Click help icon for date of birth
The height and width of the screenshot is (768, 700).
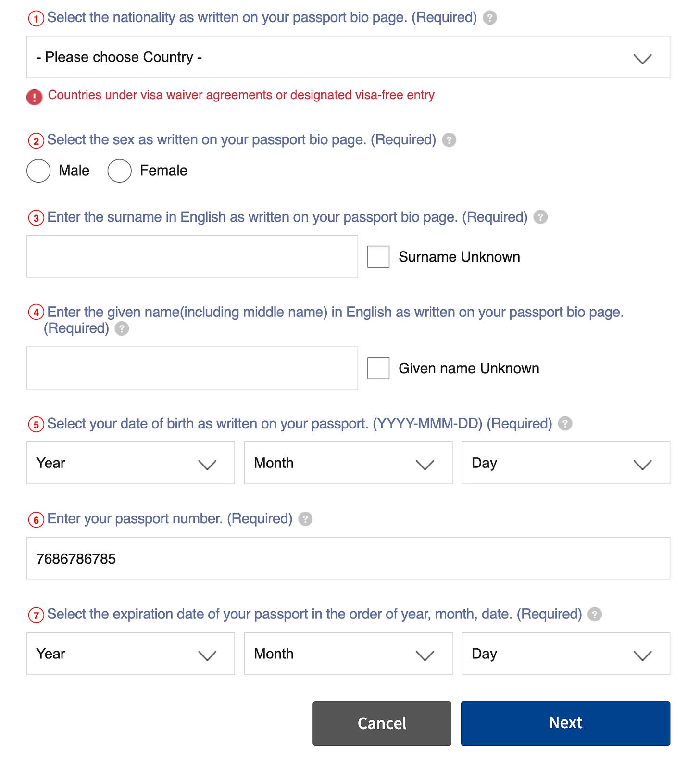point(564,424)
